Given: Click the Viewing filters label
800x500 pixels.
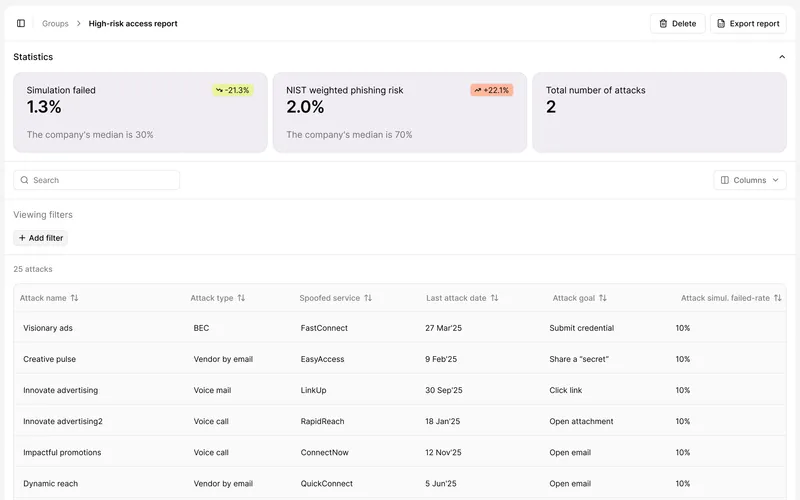Looking at the screenshot, I should coord(43,215).
